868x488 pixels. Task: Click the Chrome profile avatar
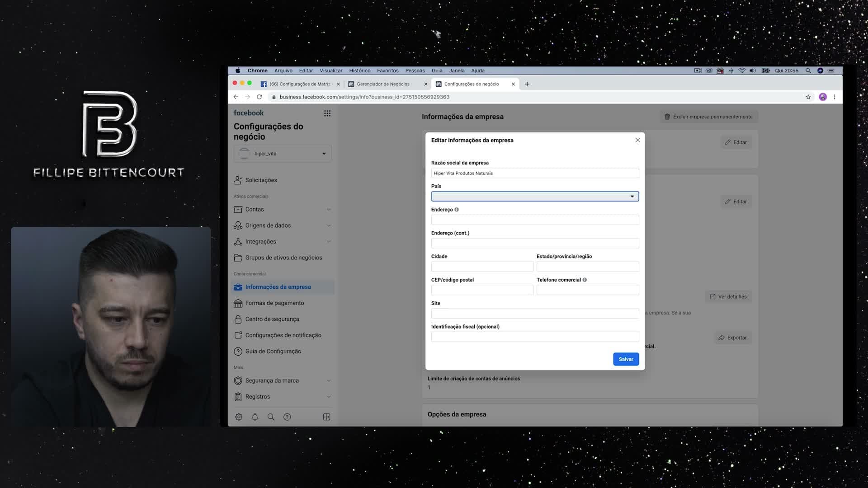click(823, 97)
